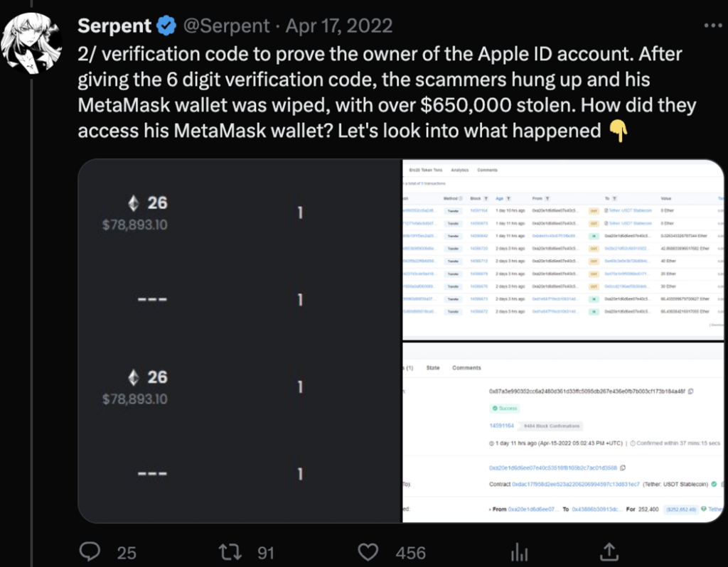Open the three-dot more options menu
Viewport: 728px width, 567px height.
pos(712,26)
